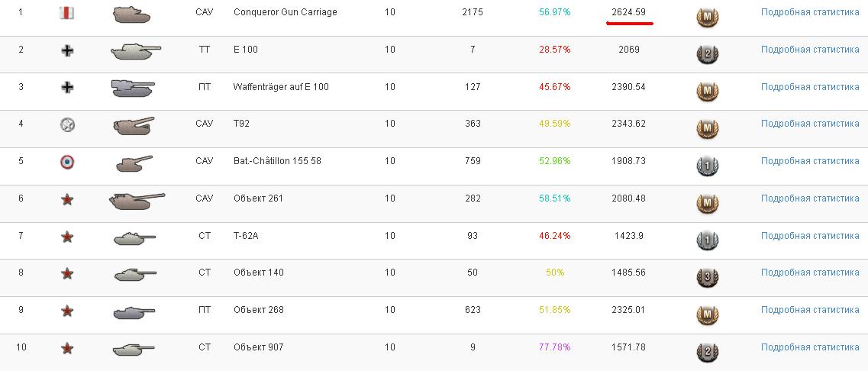Viewport: 868px width, 371px height.
Task: Click the Объект 268 tank silhouette
Action: pos(134,311)
